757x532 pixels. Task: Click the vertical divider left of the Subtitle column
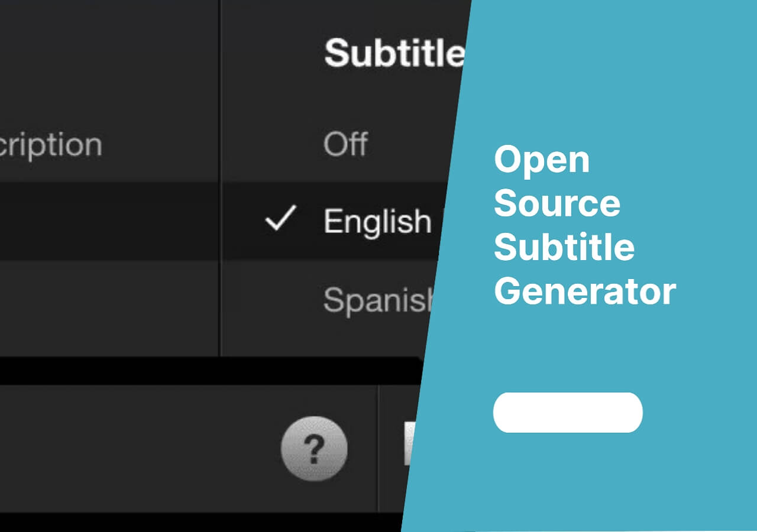click(x=220, y=177)
